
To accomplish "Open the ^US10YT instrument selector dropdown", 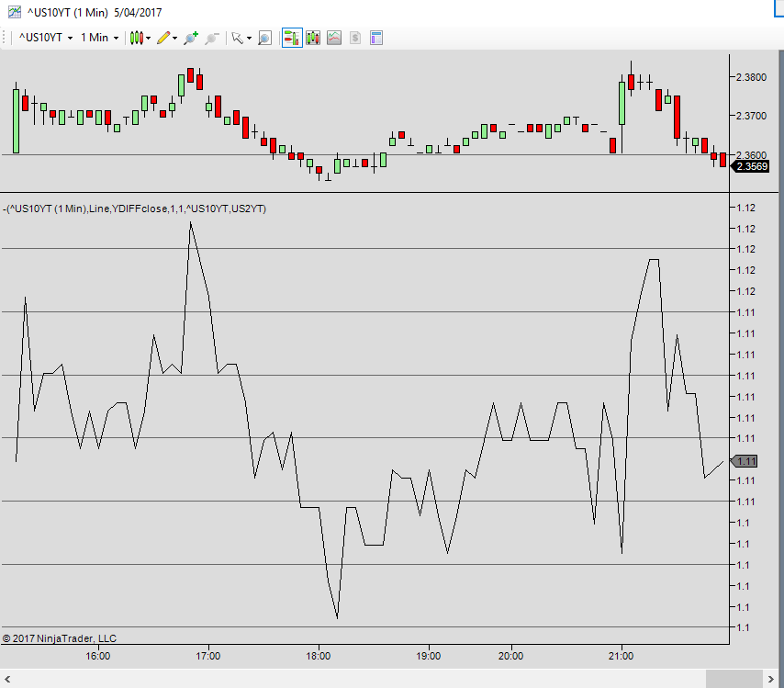I will [46, 38].
